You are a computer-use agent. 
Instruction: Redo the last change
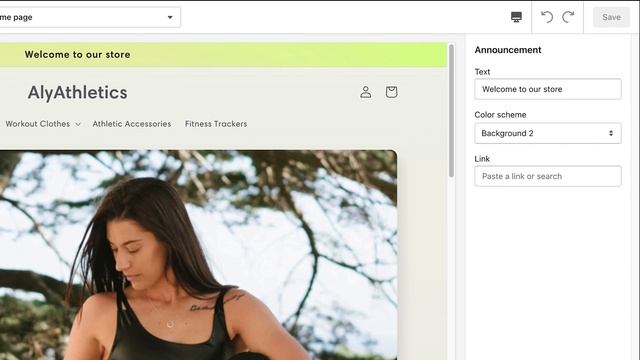coord(568,17)
